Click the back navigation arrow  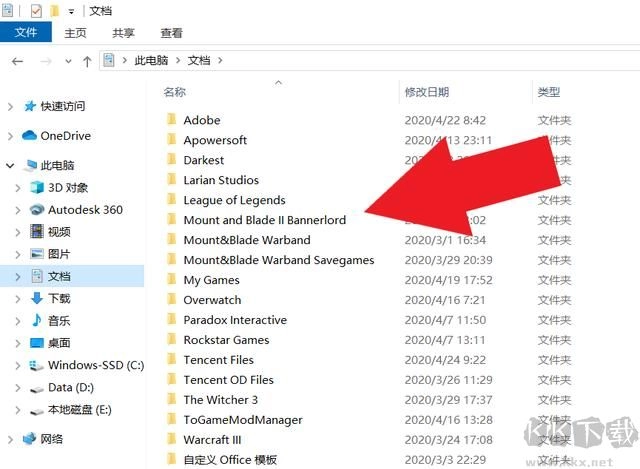tap(17, 61)
